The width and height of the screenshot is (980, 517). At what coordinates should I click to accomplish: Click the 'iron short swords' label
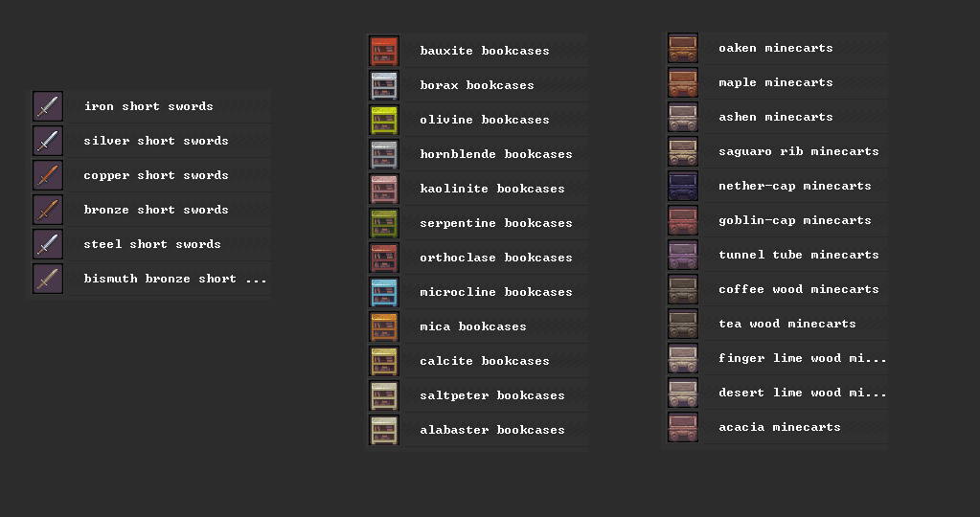coord(148,106)
